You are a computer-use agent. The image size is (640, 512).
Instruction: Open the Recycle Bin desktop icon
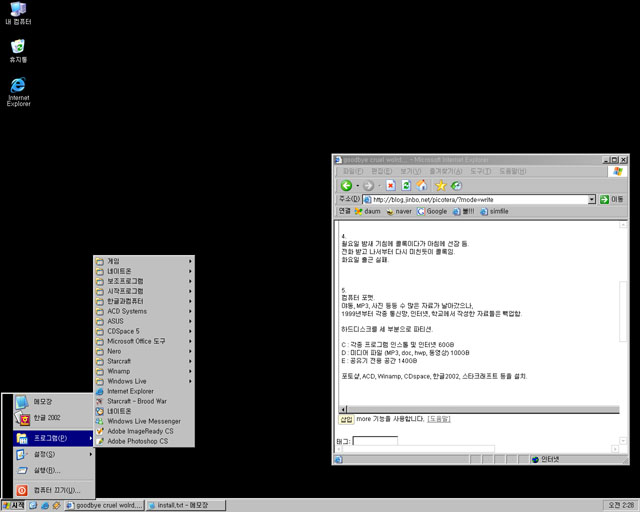tap(18, 51)
